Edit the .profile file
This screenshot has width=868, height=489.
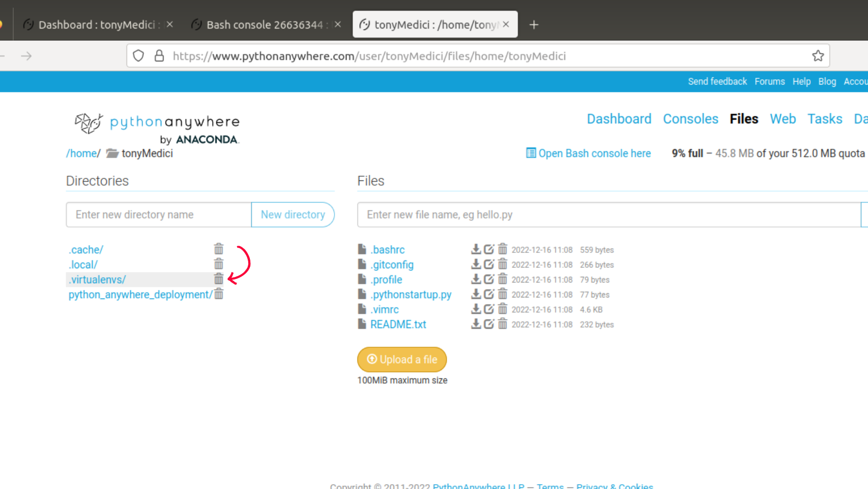(x=489, y=278)
